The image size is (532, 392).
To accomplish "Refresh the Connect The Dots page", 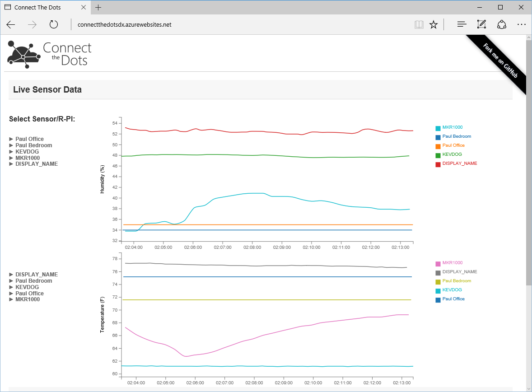I will click(x=54, y=24).
